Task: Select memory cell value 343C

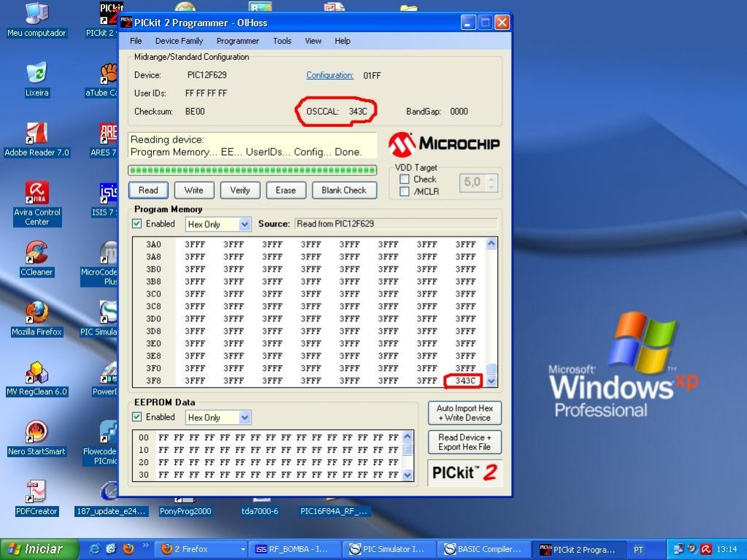Action: coord(465,380)
